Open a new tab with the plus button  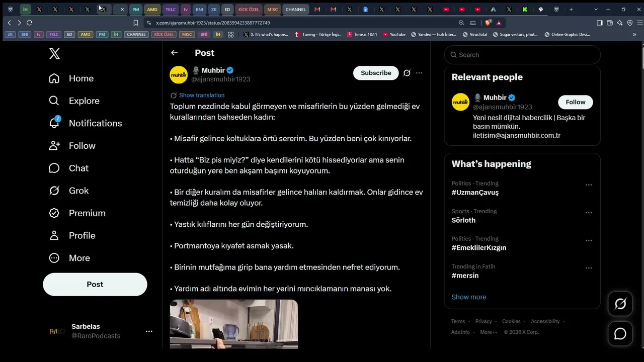[x=571, y=10]
